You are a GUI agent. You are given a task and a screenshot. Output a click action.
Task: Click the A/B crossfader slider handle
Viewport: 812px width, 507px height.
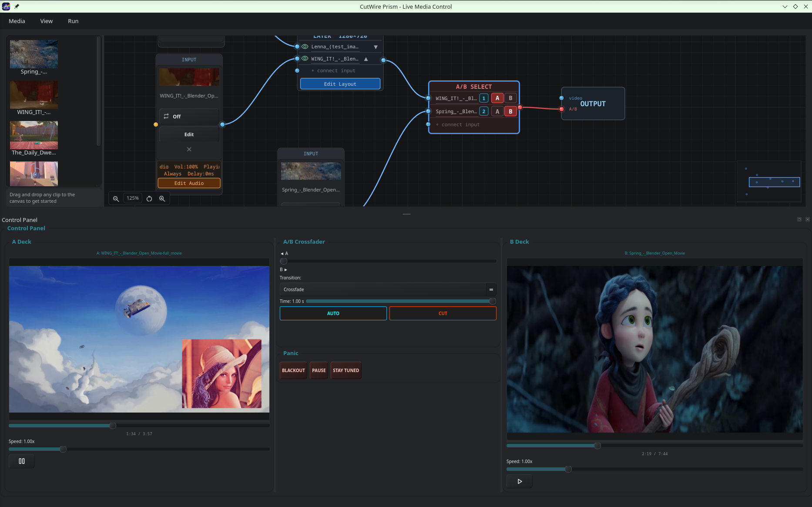click(x=284, y=261)
